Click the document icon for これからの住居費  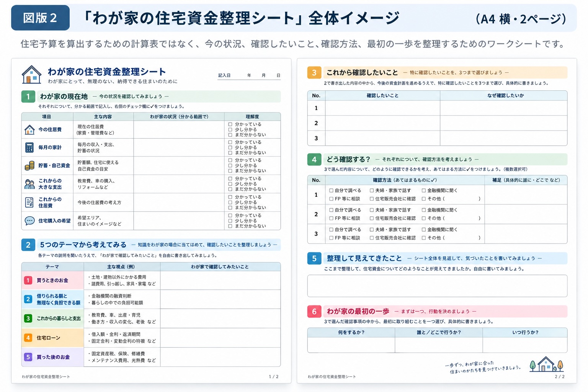coord(29,202)
